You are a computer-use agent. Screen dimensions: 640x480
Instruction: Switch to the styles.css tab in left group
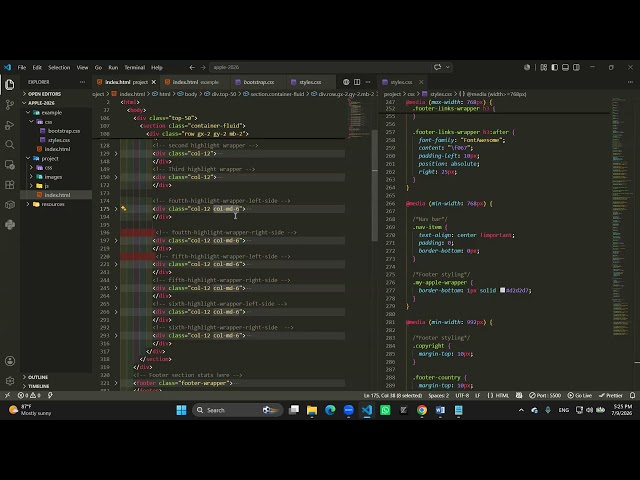[x=310, y=82]
